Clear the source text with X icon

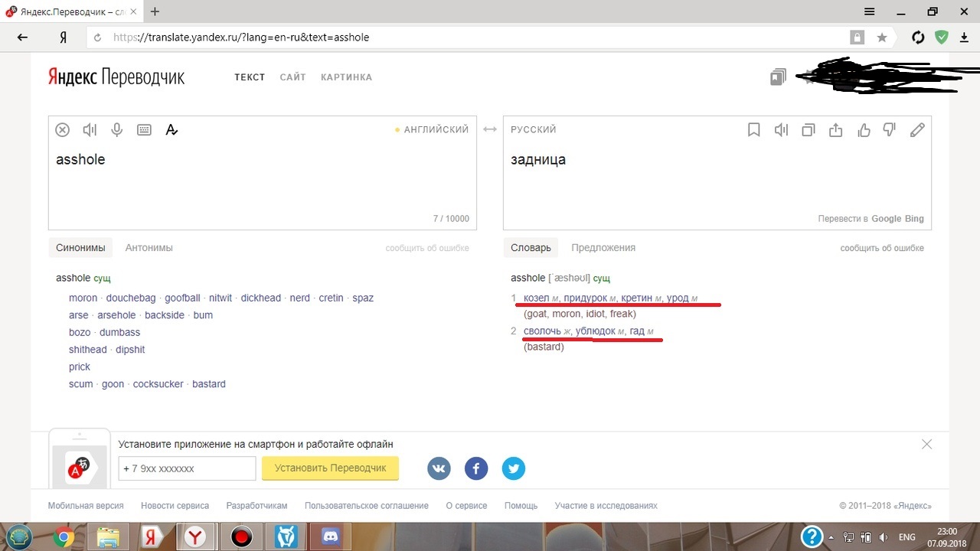point(63,130)
